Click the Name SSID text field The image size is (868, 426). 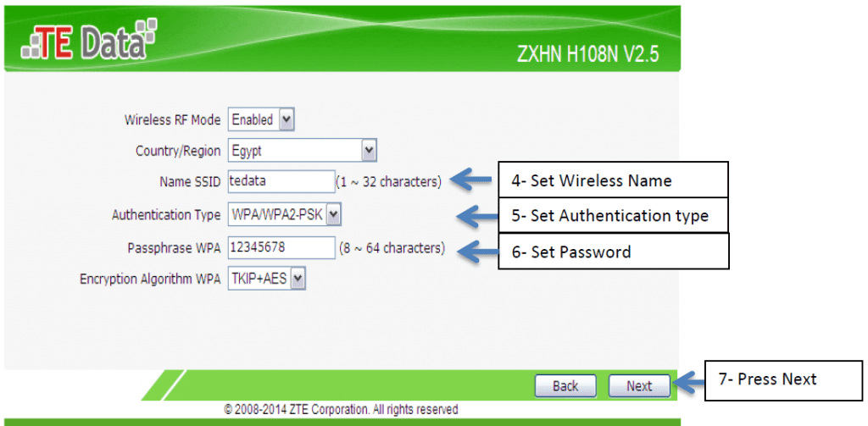click(x=281, y=181)
